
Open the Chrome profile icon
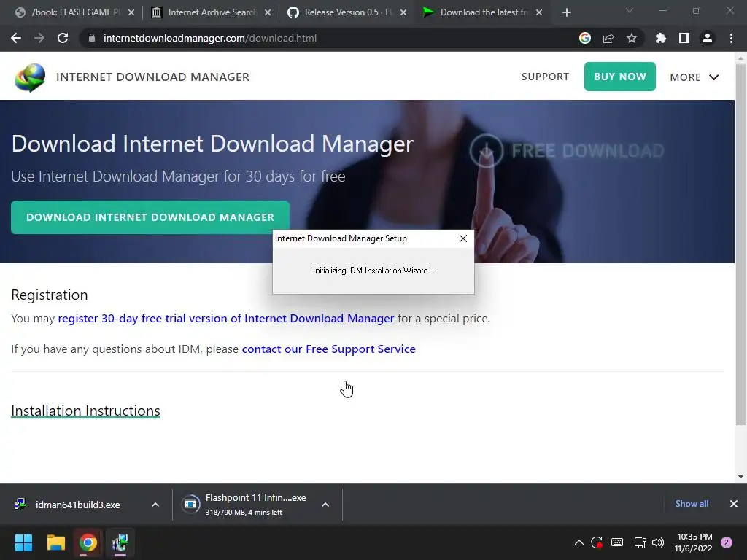point(708,38)
